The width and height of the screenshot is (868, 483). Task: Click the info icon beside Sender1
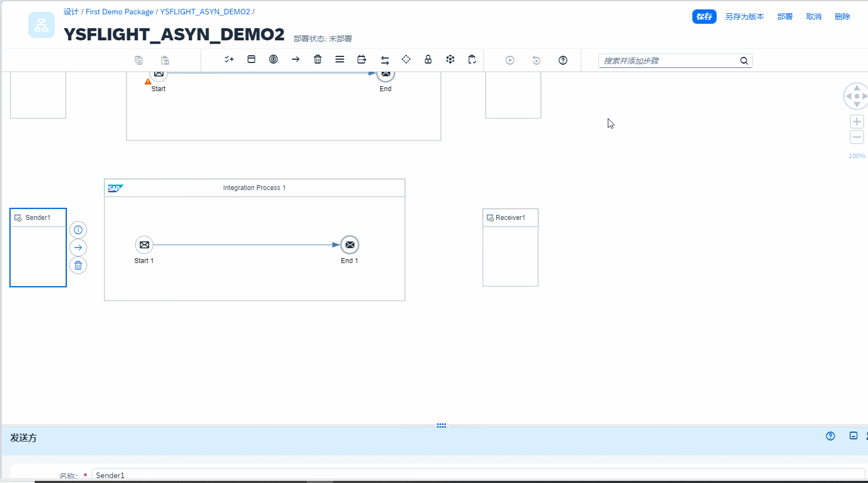78,230
